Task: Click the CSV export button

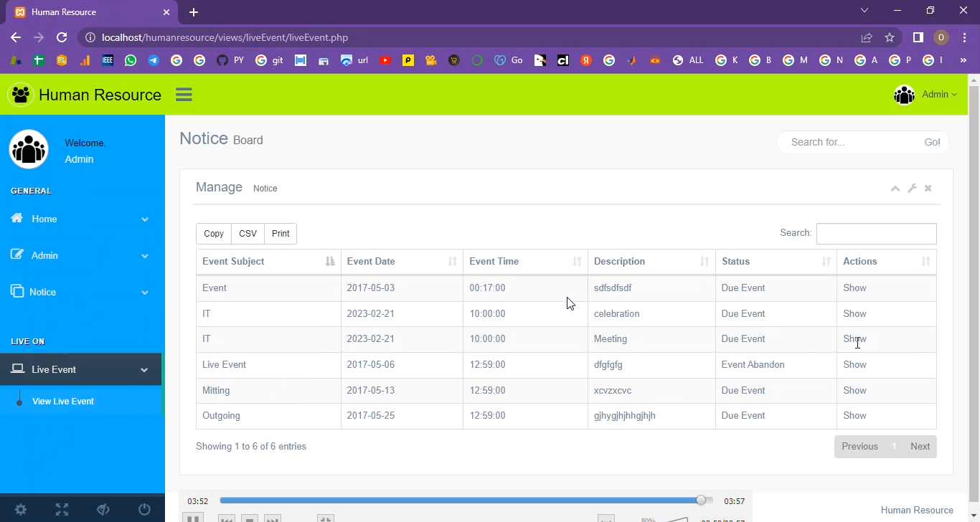Action: coord(248,234)
